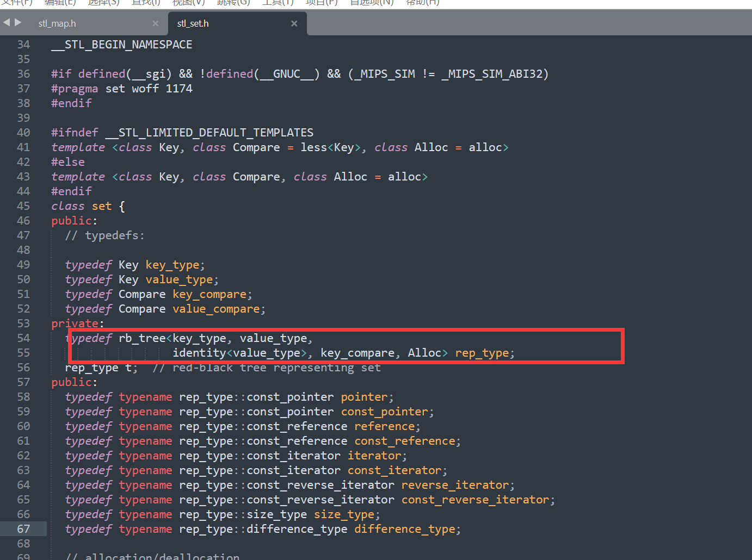Click typename keyword on line 58

145,397
